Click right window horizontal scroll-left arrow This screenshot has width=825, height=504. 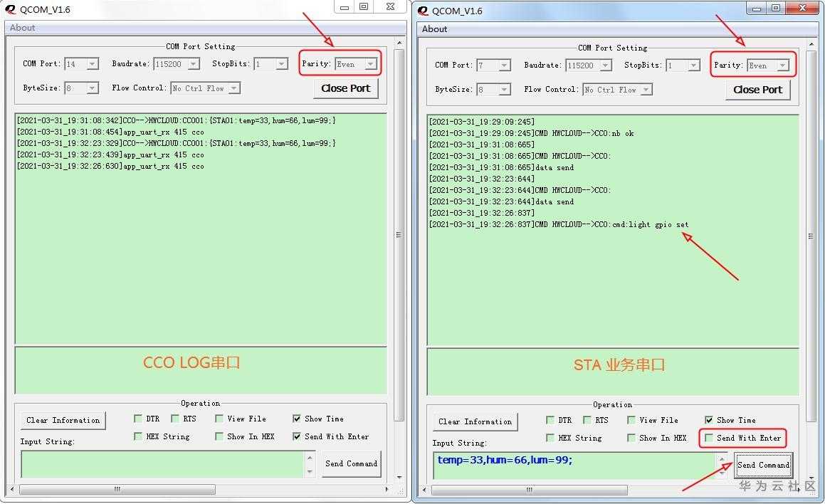425,490
